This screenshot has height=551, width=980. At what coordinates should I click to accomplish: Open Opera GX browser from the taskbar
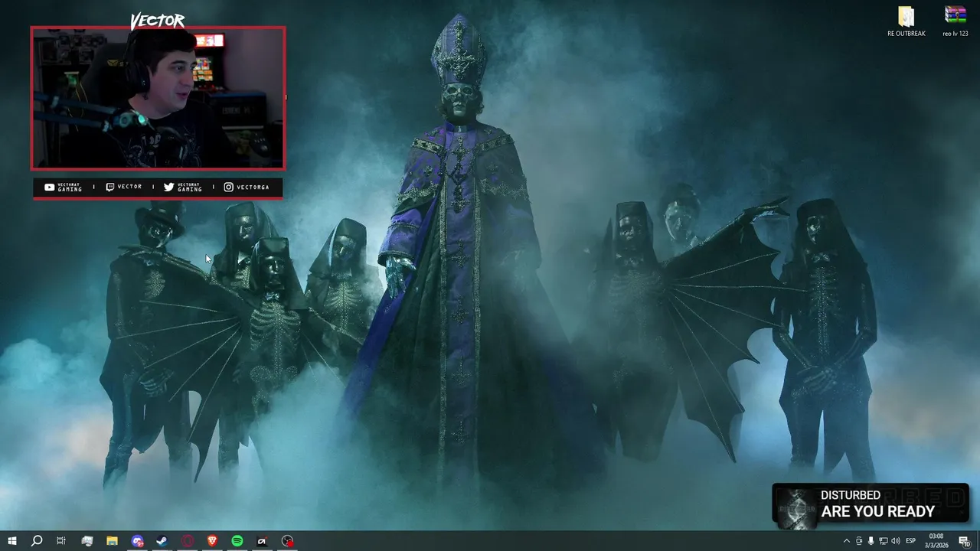click(x=188, y=541)
